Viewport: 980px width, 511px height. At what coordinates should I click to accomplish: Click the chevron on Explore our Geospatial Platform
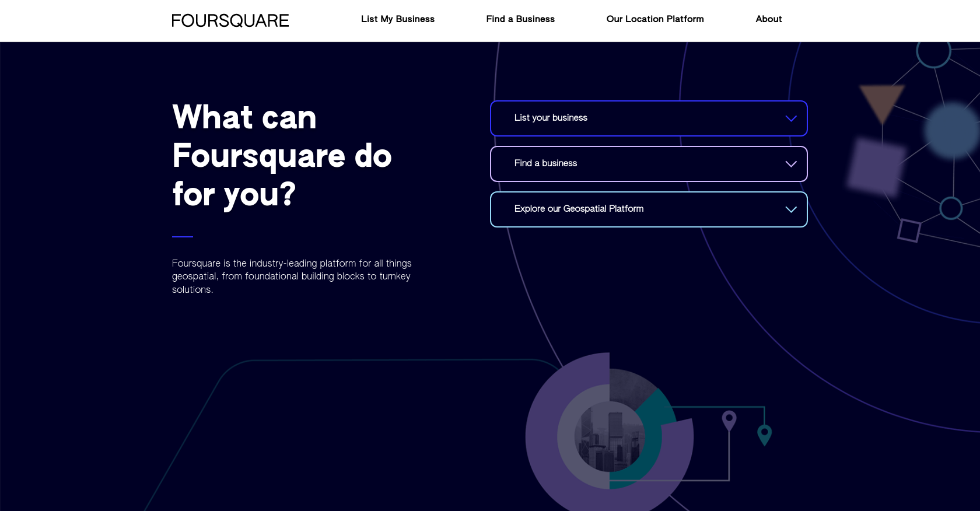791,209
